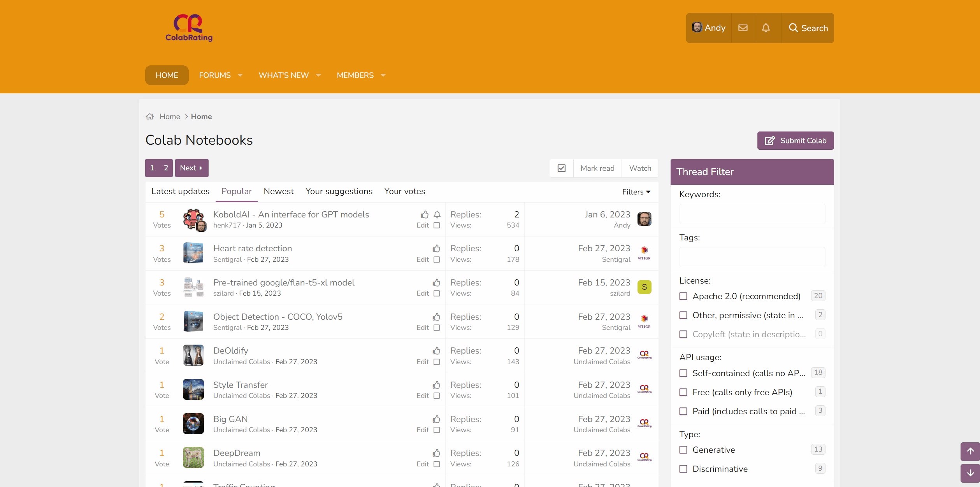Expand the Members navigation dropdown arrow
980x487 pixels.
pyautogui.click(x=383, y=75)
